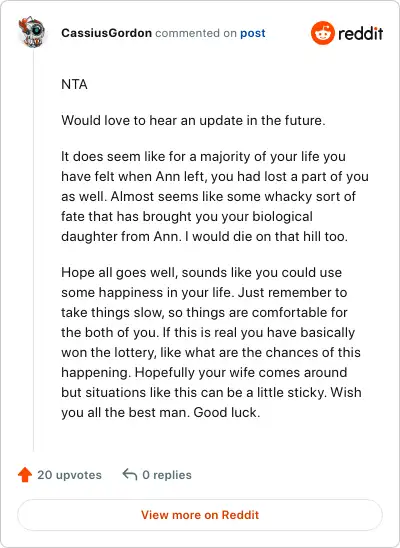
Task: Click the reply arrow icon
Action: (130, 475)
